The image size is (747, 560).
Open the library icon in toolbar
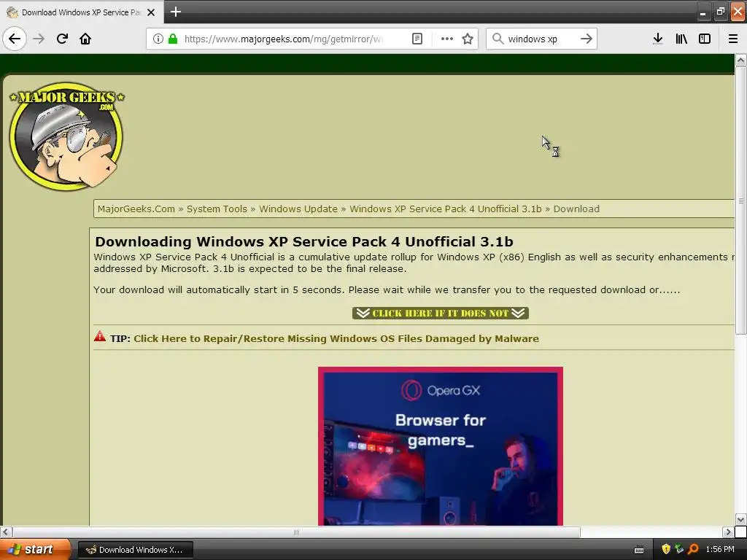(681, 39)
